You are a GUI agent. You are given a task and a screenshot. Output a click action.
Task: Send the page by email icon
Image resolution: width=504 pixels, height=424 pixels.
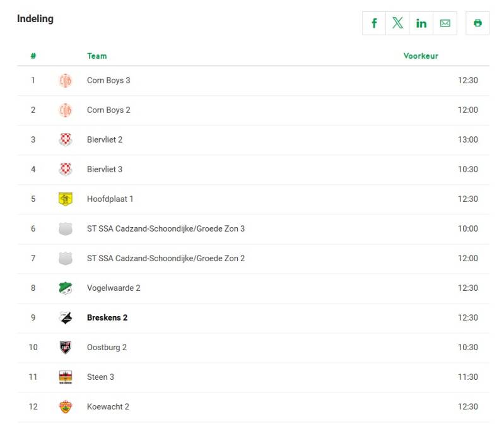[445, 23]
